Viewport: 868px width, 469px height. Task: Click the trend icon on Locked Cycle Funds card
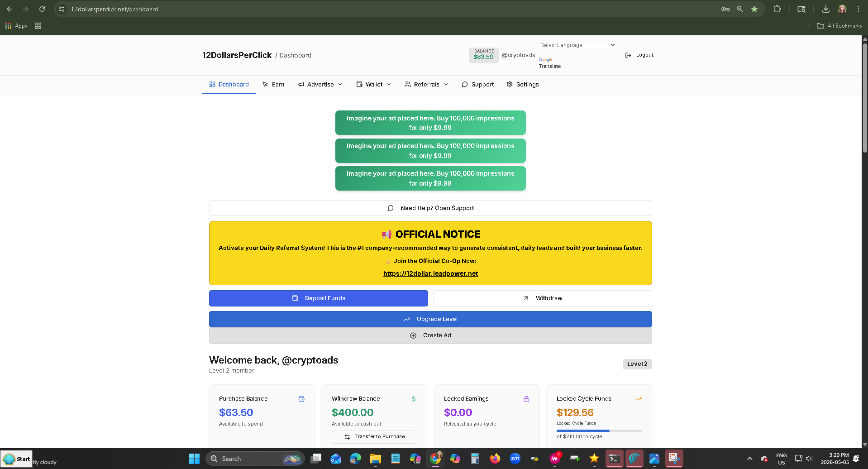click(639, 399)
